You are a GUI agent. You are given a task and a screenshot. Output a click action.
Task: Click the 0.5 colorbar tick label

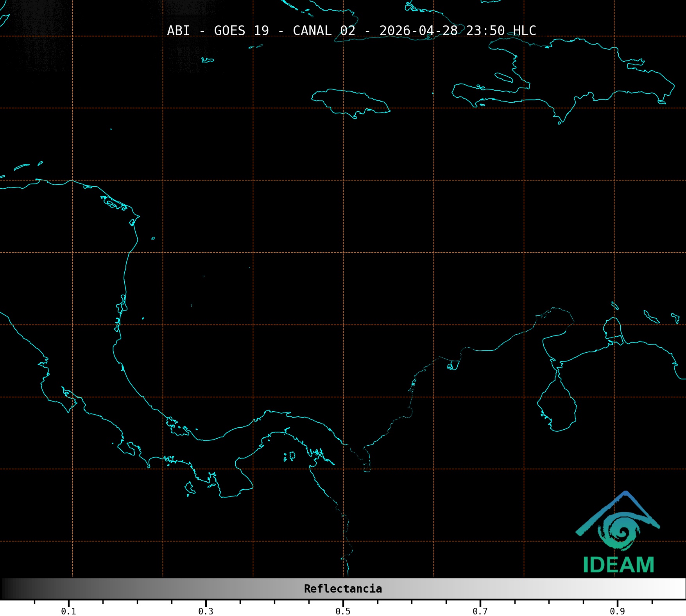343,611
